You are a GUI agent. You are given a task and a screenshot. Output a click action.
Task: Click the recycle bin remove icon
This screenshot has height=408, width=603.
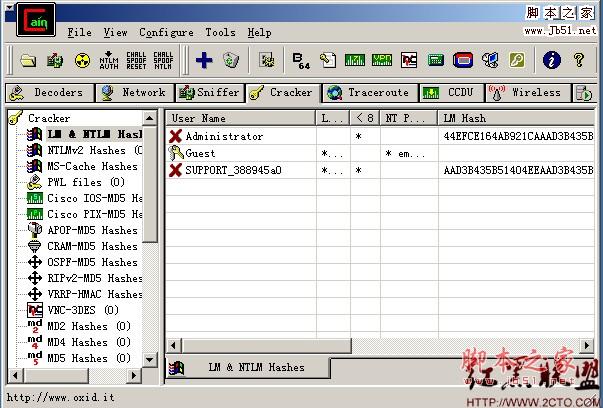231,60
